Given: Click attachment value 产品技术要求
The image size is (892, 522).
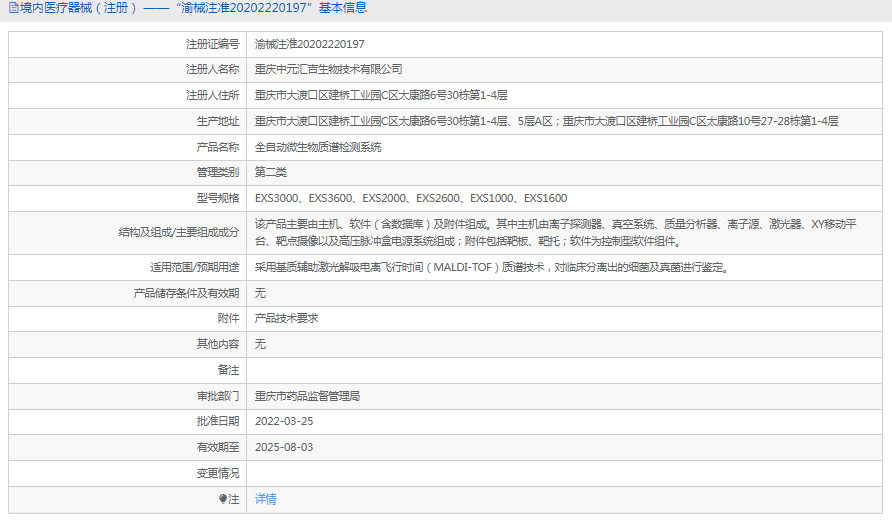Looking at the screenshot, I should [x=286, y=318].
